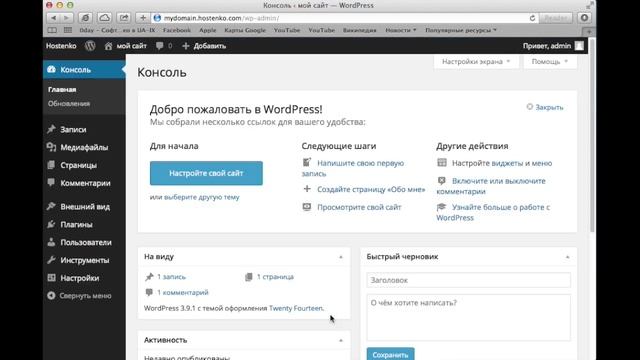The width and height of the screenshot is (640, 360).
Task: Click the Twenty Fourteen theme link
Action: 296,308
